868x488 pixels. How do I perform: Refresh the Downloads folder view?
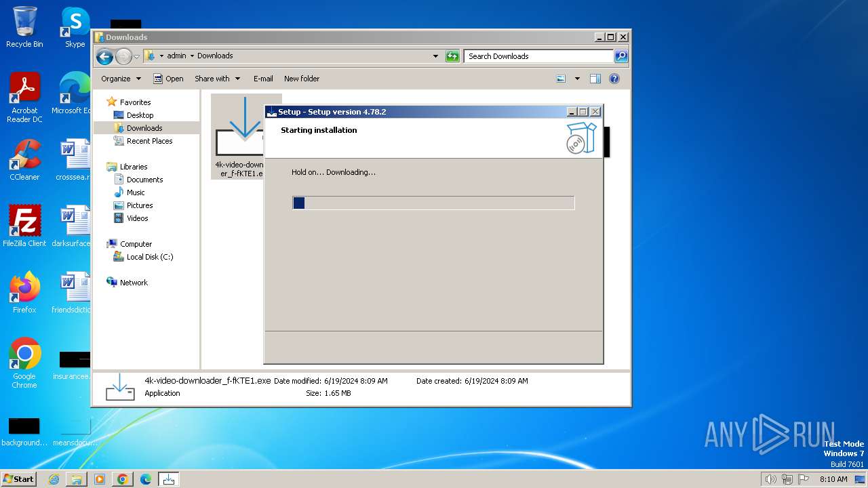452,56
